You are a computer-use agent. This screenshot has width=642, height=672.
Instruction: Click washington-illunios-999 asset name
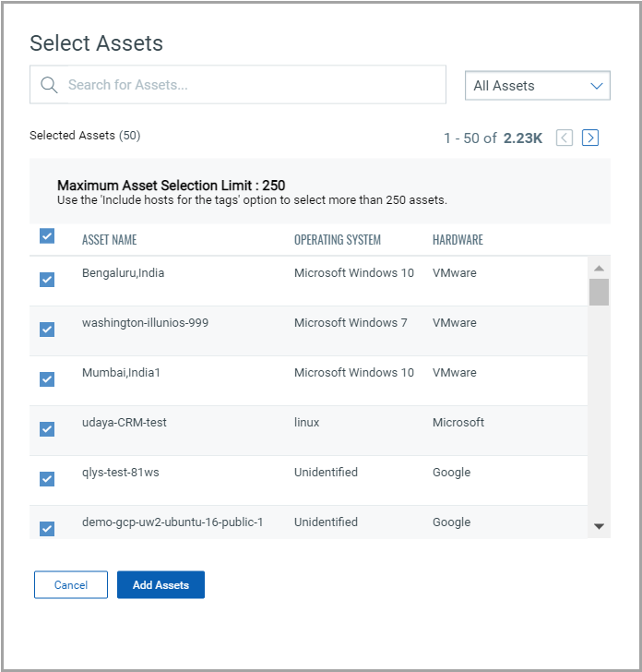pyautogui.click(x=145, y=323)
